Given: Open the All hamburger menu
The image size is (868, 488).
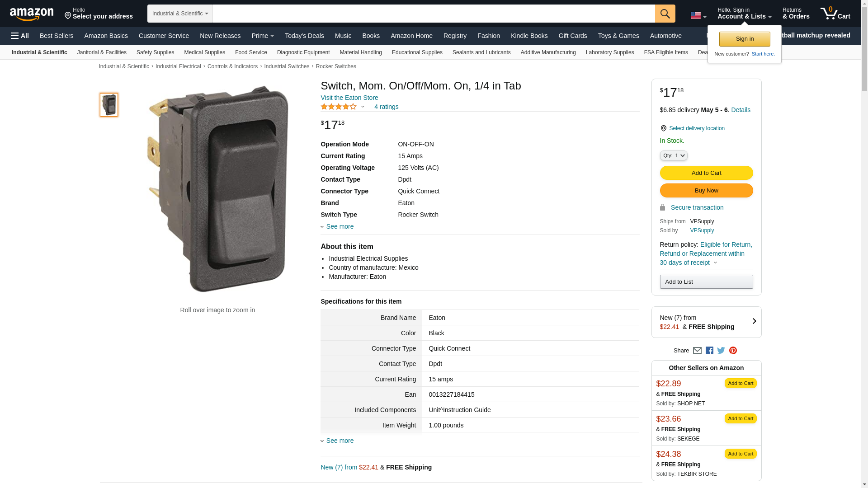Looking at the screenshot, I should pyautogui.click(x=20, y=36).
